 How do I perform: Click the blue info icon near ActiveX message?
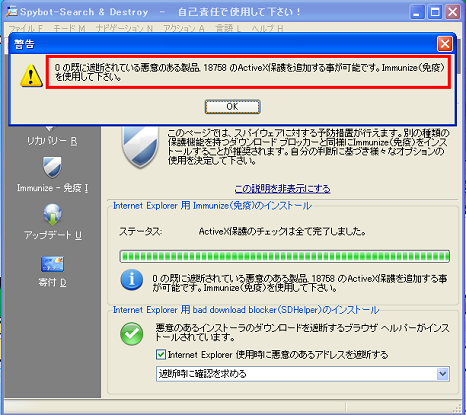tap(132, 279)
